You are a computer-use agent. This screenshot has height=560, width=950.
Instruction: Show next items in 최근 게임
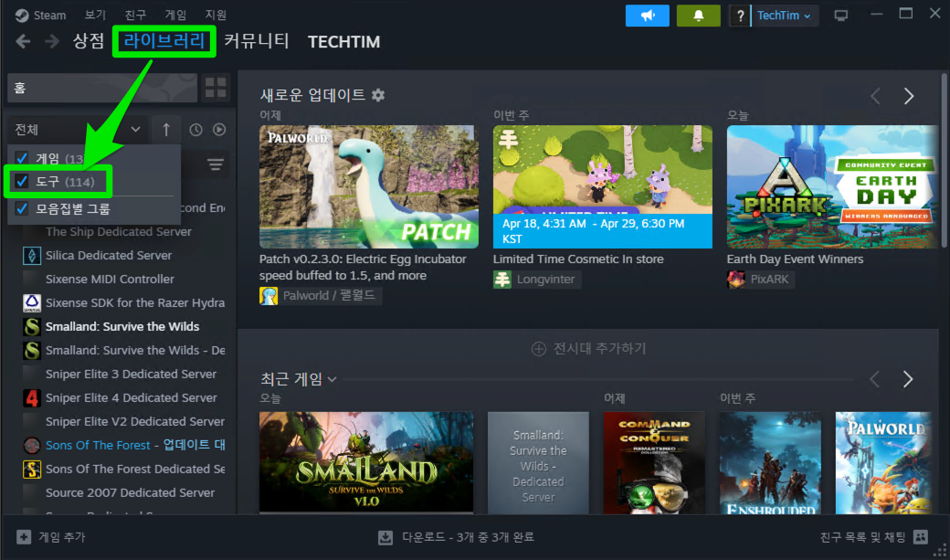(x=908, y=379)
